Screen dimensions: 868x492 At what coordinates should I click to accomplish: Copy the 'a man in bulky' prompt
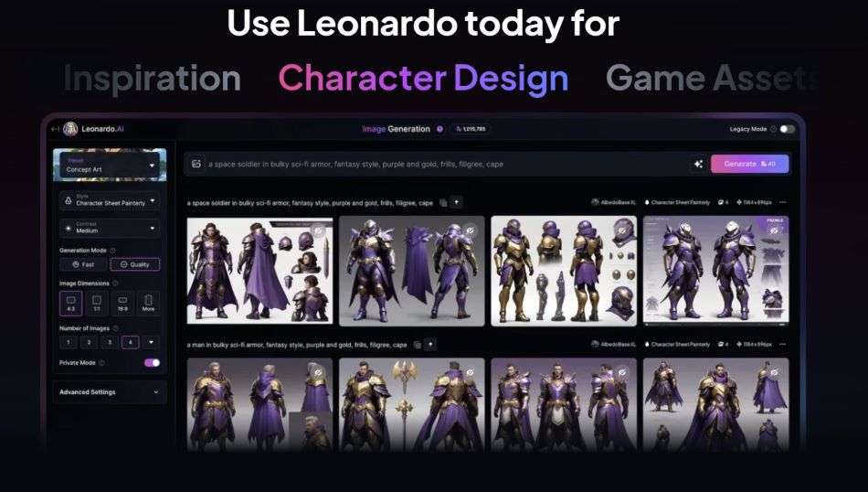(418, 345)
